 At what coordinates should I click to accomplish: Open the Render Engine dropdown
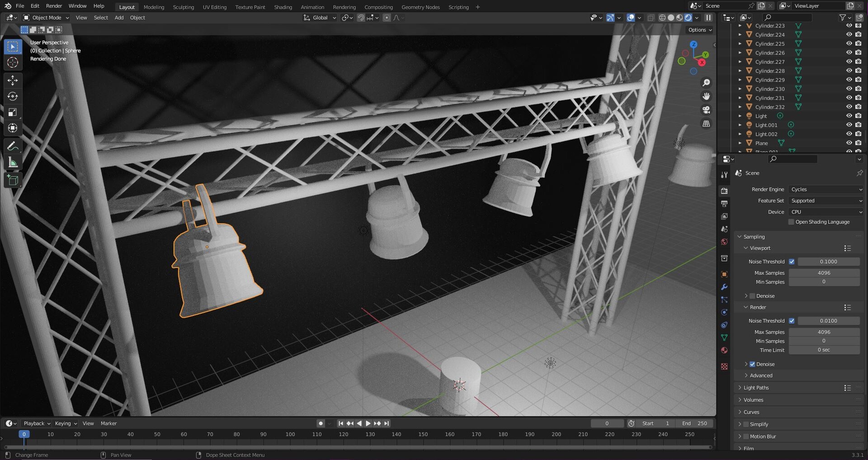pyautogui.click(x=825, y=189)
